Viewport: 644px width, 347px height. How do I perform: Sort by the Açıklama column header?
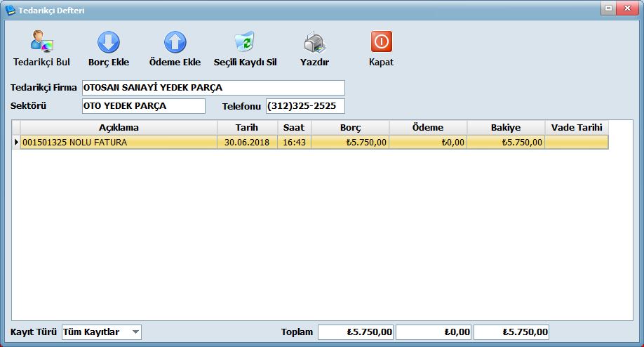(x=119, y=128)
